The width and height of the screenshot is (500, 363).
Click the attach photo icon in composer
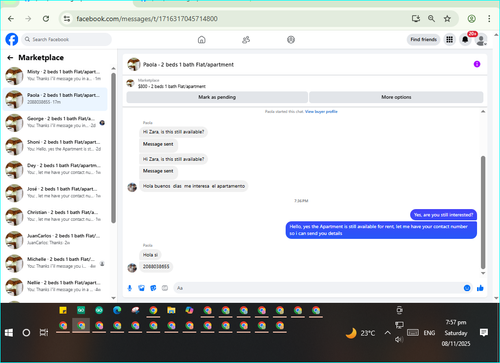141,288
